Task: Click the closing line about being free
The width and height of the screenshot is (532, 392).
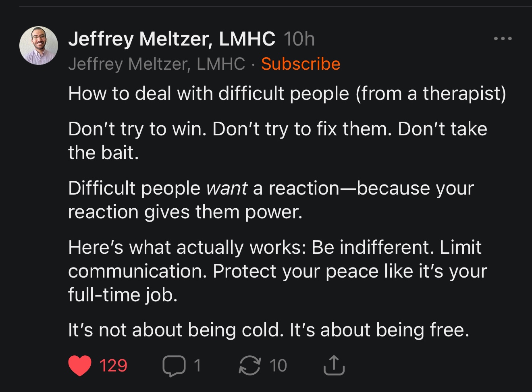Action: pyautogui.click(x=269, y=330)
